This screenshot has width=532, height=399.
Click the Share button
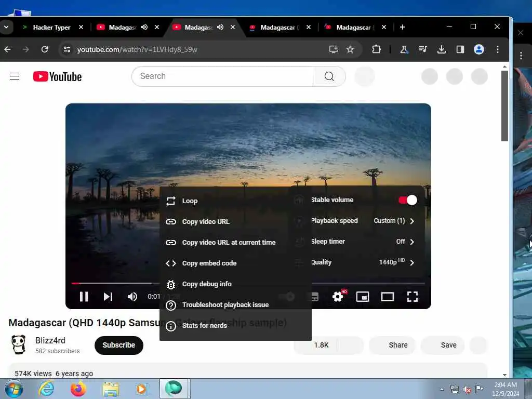pyautogui.click(x=392, y=345)
